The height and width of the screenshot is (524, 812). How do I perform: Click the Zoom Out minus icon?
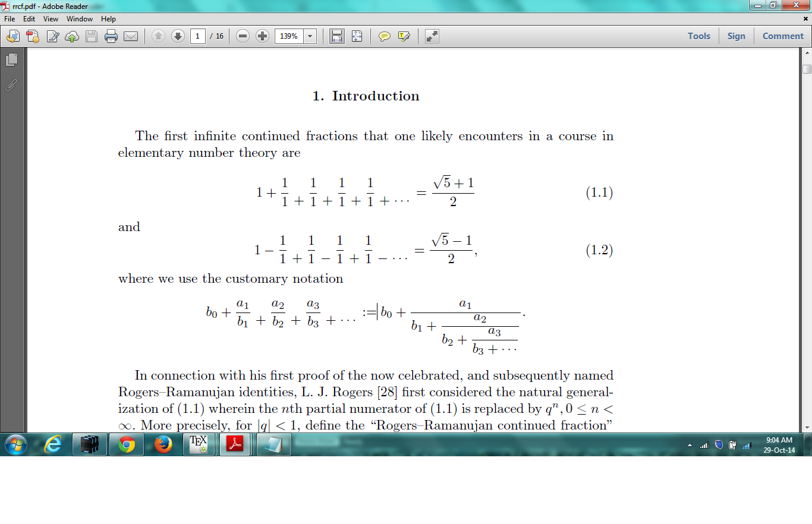pos(243,36)
